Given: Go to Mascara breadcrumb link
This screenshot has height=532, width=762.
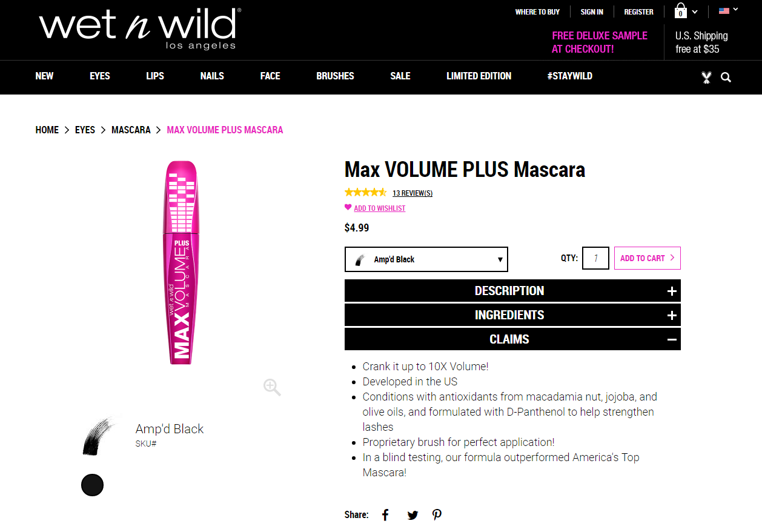Looking at the screenshot, I should (x=131, y=130).
